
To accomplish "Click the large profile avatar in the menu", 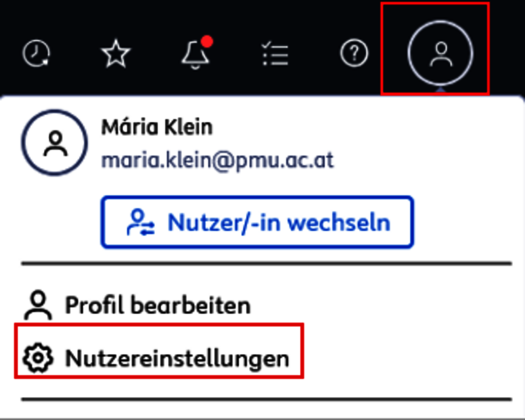I will coord(55,142).
